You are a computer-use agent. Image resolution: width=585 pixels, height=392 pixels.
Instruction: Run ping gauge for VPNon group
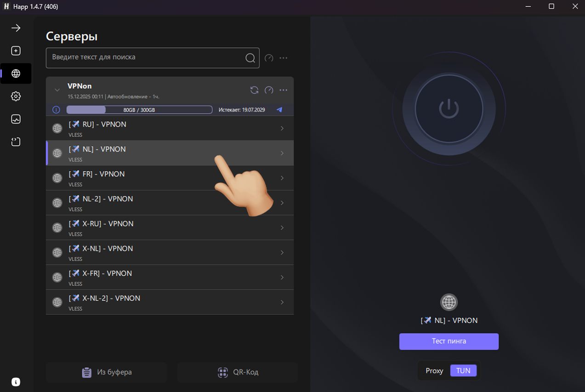(x=269, y=90)
